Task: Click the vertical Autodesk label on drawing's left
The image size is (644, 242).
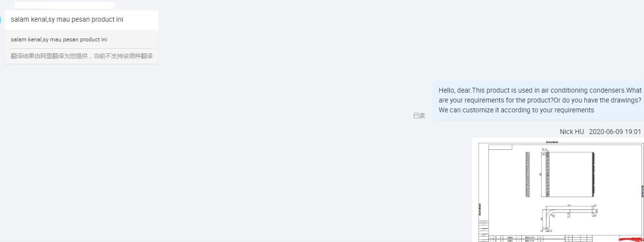Action: point(480,209)
